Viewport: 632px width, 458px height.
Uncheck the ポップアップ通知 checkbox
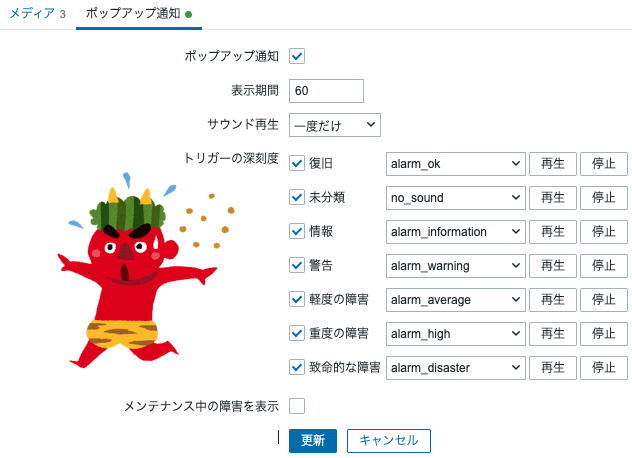tap(297, 56)
